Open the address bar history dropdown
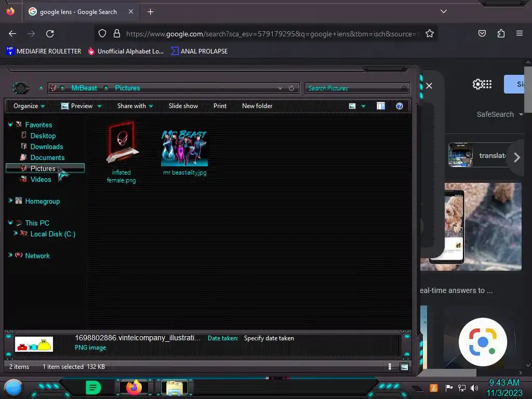Image resolution: width=532 pixels, height=399 pixels. (x=280, y=88)
